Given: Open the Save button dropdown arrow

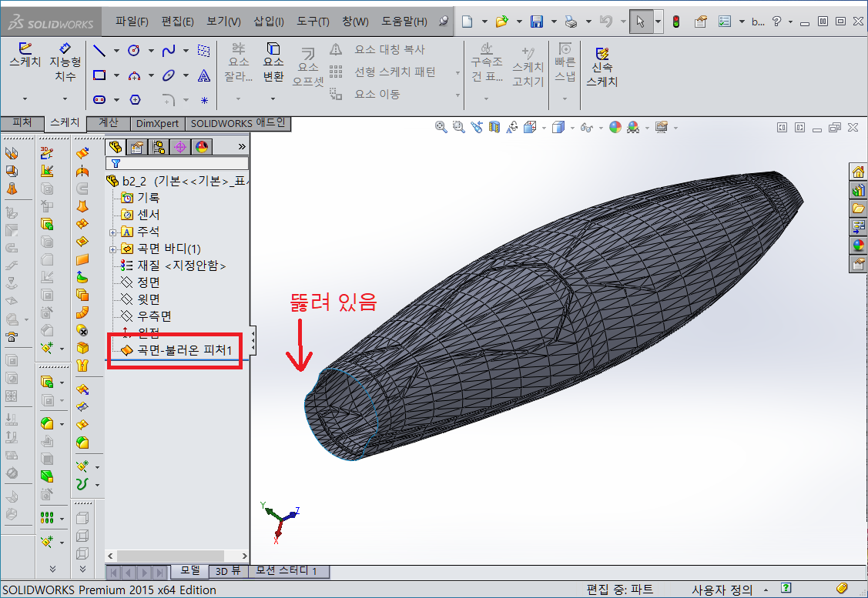Looking at the screenshot, I should point(554,22).
